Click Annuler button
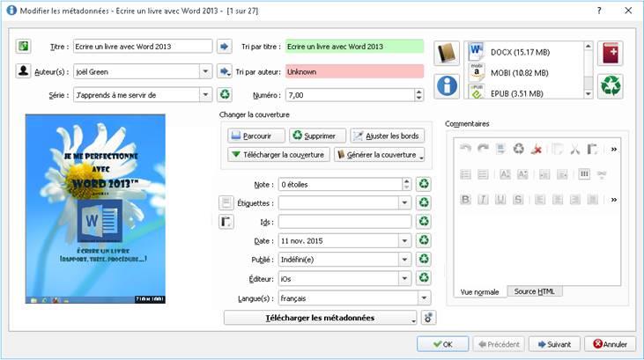The image size is (644, 360). (610, 344)
